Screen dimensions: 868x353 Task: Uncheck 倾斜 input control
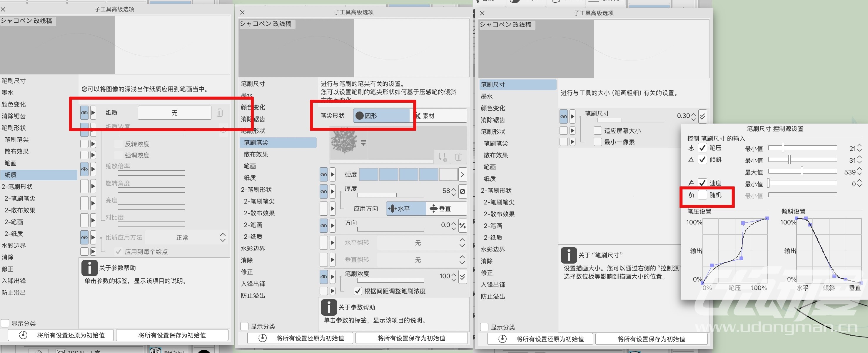702,159
